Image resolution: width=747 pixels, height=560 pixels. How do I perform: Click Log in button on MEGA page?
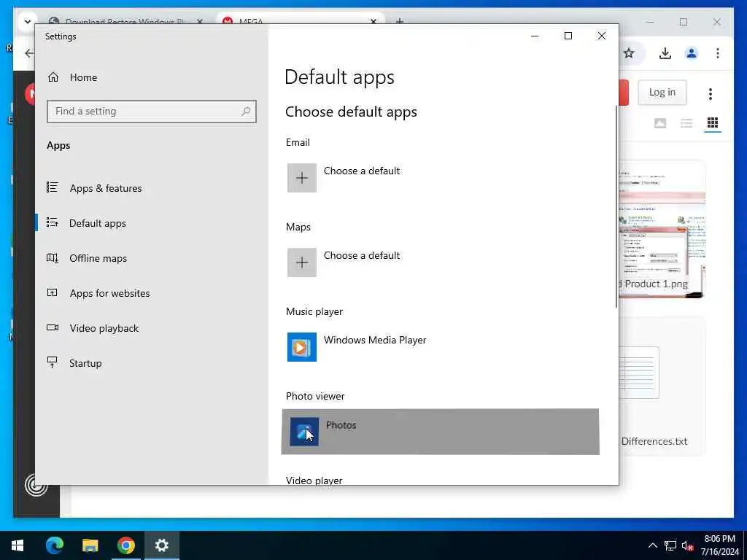point(662,93)
